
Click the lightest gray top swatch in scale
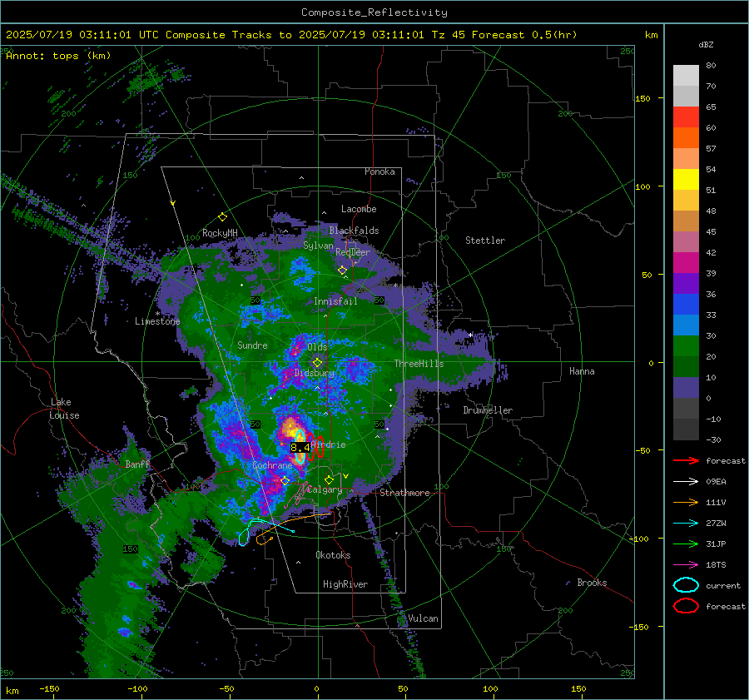click(x=686, y=76)
